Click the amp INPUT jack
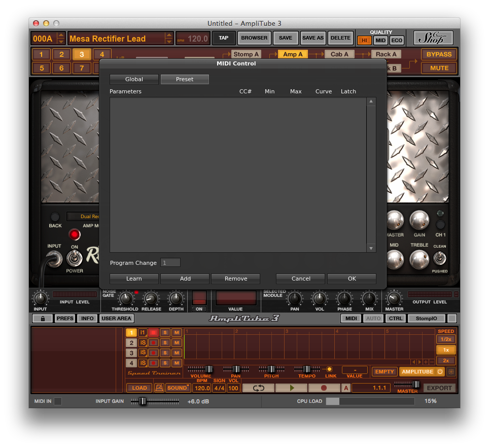 coord(55,259)
